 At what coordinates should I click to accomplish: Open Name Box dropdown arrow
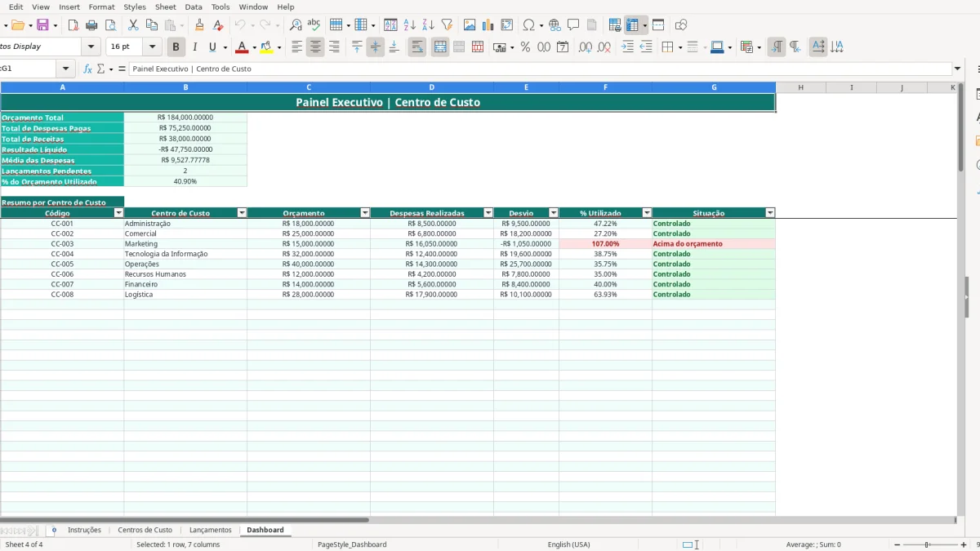pos(66,69)
